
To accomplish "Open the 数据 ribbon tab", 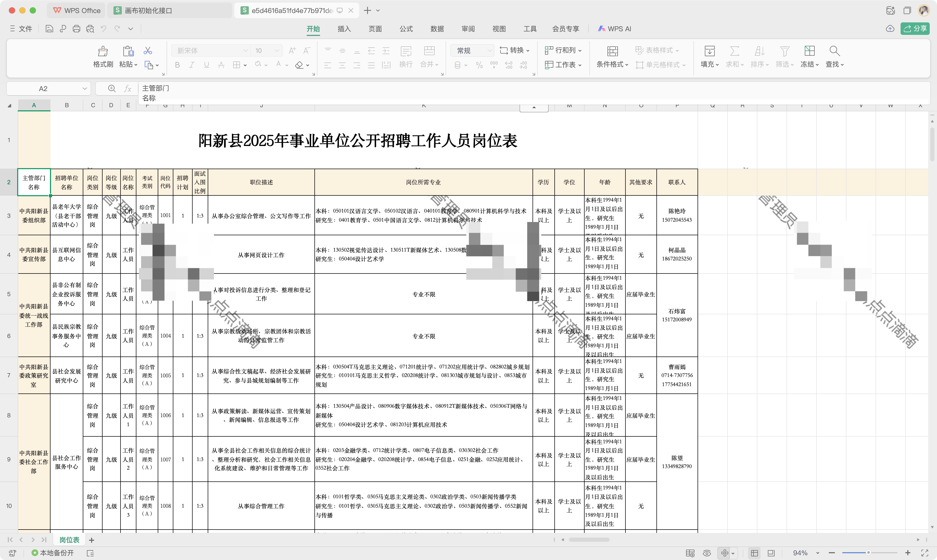I will [437, 29].
